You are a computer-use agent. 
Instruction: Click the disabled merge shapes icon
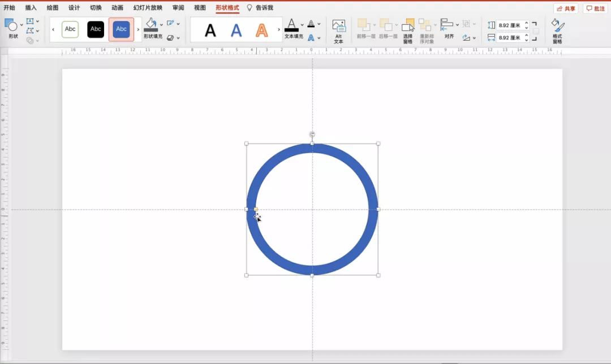[x=30, y=40]
